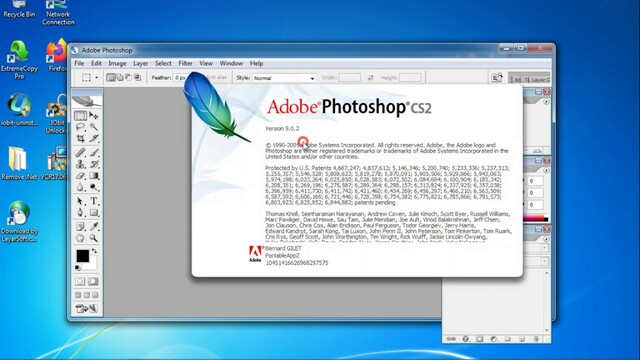
Task: Select the Brush tool
Action: pyautogui.click(x=94, y=153)
